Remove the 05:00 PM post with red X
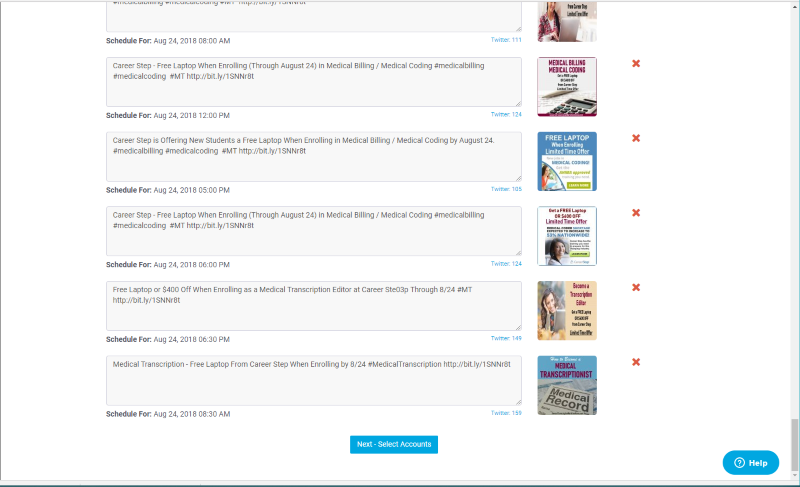 636,138
